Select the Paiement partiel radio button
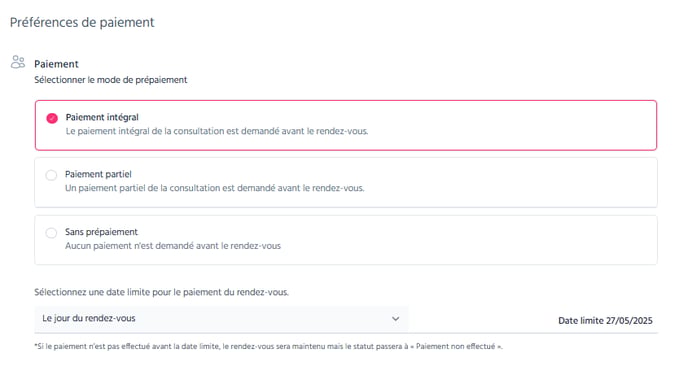Viewport: 688px width, 375px height. pyautogui.click(x=51, y=175)
